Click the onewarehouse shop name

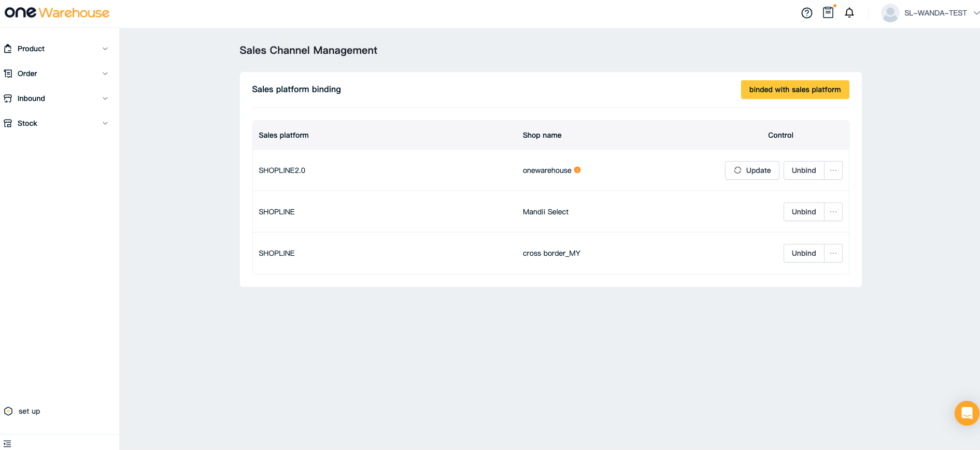pyautogui.click(x=547, y=170)
